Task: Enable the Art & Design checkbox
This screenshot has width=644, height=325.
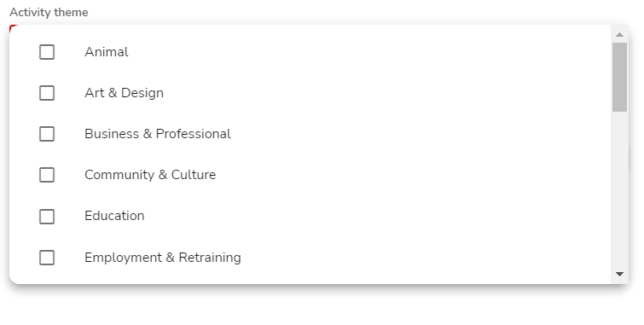Action: coord(47,93)
